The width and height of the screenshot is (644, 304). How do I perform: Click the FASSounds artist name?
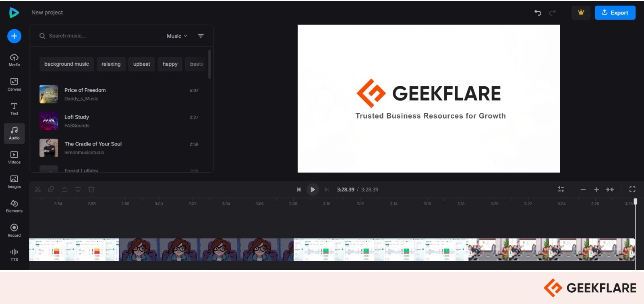(x=77, y=126)
